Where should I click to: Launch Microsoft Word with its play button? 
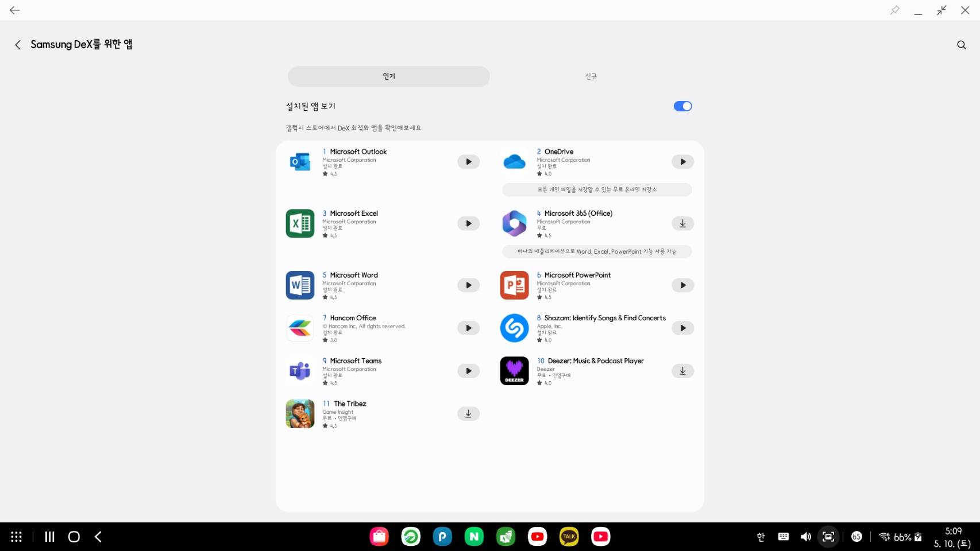coord(468,285)
